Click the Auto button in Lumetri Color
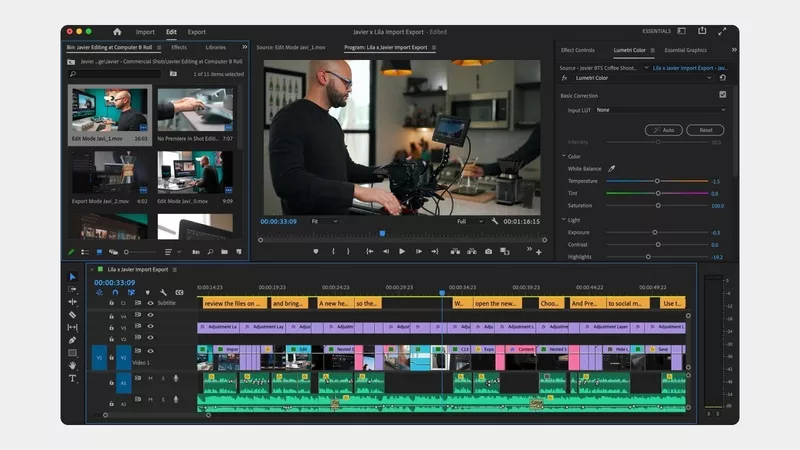800x450 pixels. tap(664, 130)
